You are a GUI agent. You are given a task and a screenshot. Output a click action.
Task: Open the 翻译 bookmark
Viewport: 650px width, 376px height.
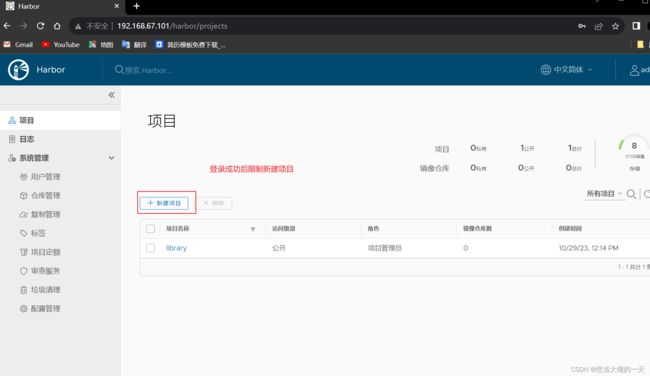pyautogui.click(x=134, y=44)
